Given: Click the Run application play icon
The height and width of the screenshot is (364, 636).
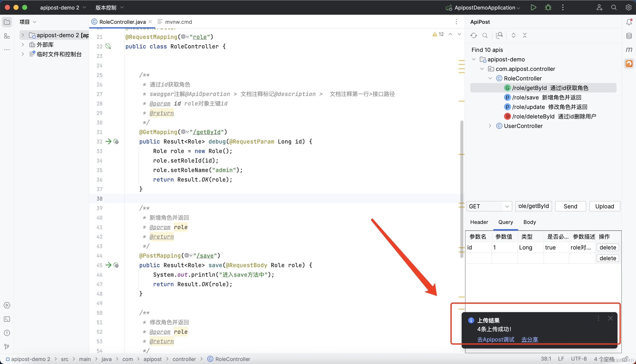Looking at the screenshot, I should 533,8.
